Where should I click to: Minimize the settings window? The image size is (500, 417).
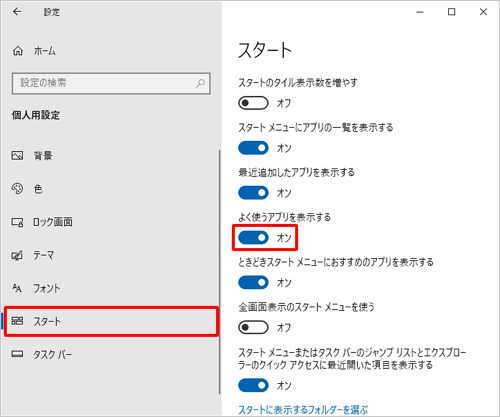(x=420, y=12)
